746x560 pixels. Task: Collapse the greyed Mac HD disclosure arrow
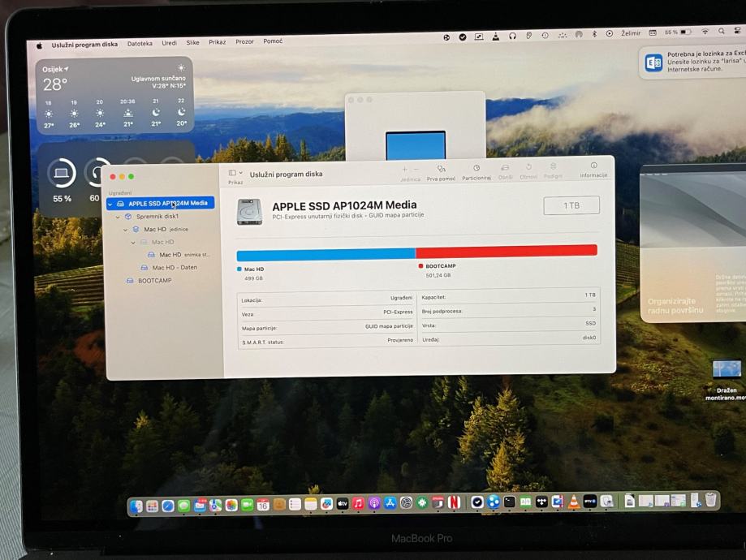click(x=133, y=243)
